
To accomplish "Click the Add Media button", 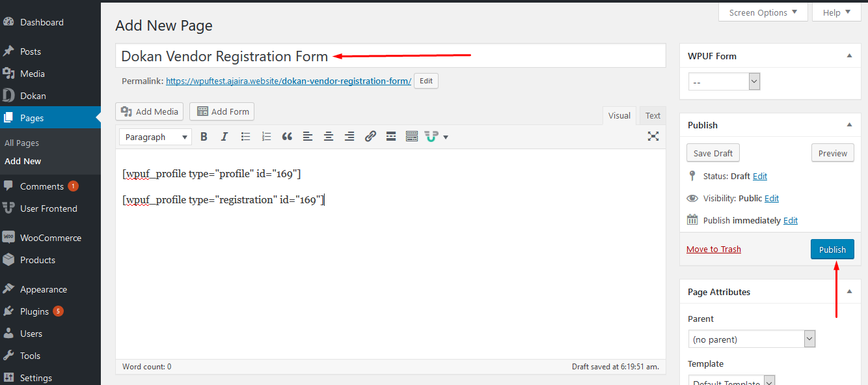I will 150,111.
